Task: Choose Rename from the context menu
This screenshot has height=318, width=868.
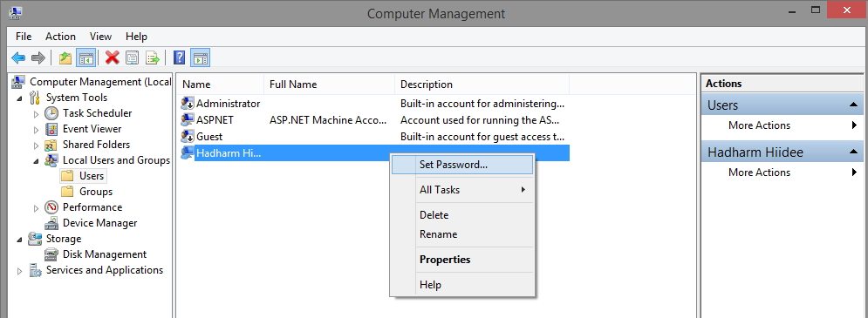Action: (462, 234)
